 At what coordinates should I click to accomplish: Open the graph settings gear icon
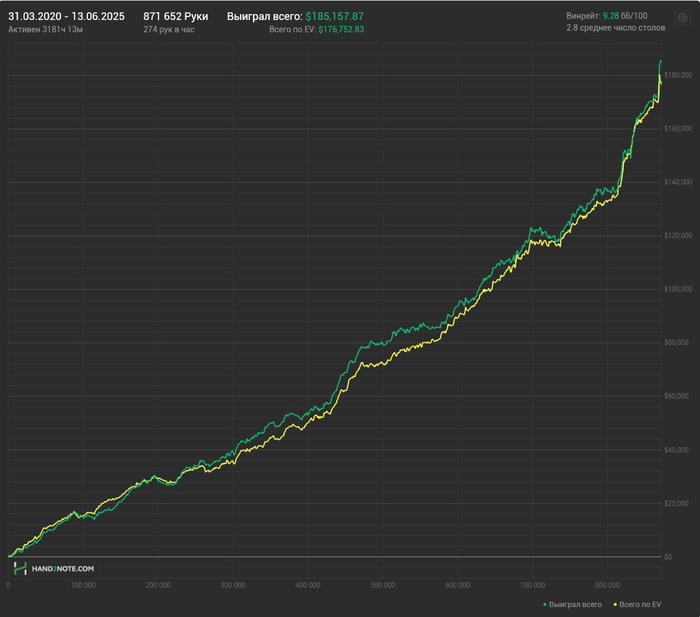682,18
